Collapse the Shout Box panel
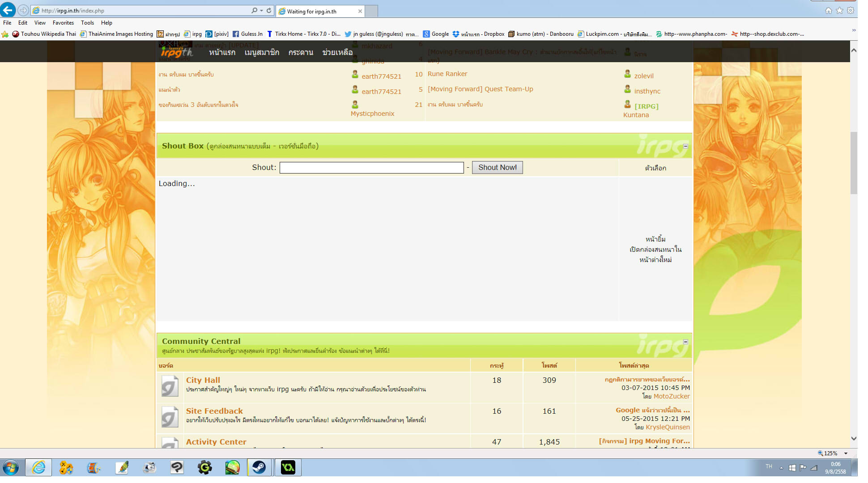868x483 pixels. 685,146
